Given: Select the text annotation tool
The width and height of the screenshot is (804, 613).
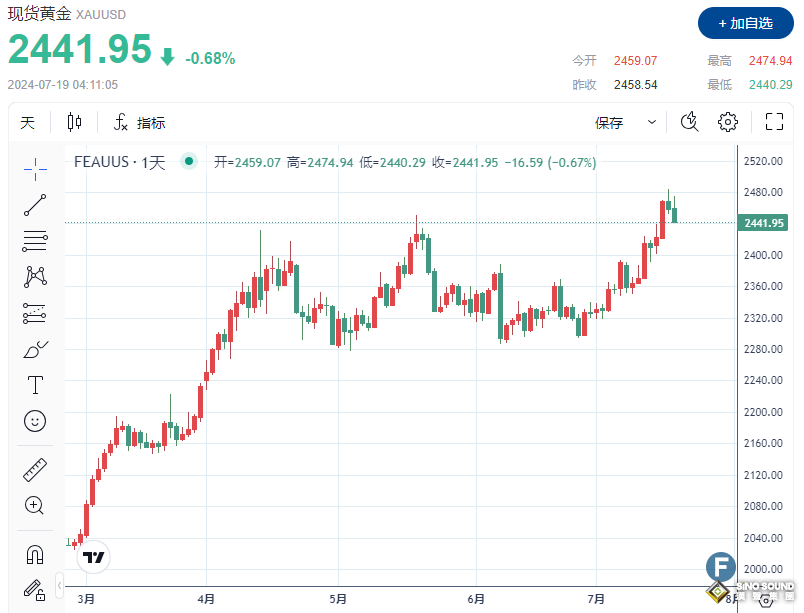Looking at the screenshot, I should (x=35, y=385).
